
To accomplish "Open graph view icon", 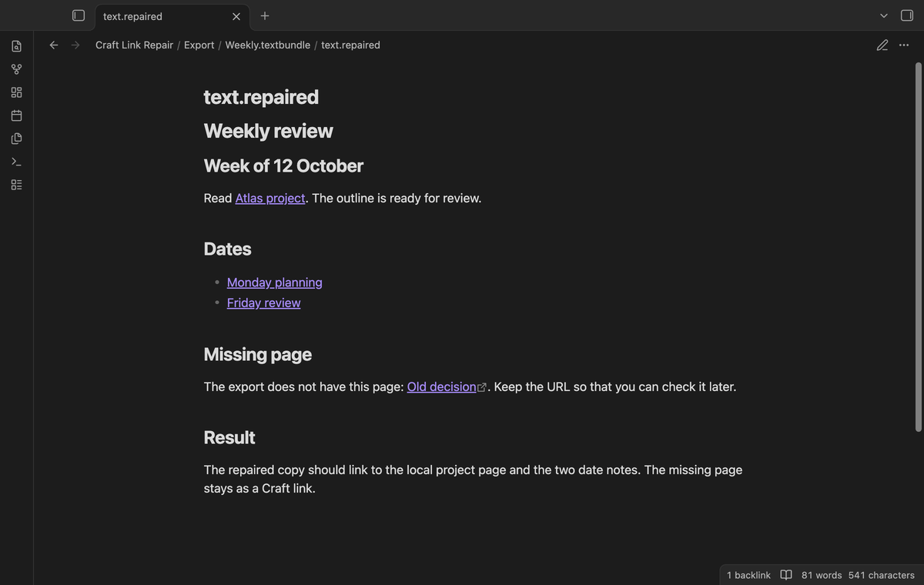I will [x=17, y=69].
